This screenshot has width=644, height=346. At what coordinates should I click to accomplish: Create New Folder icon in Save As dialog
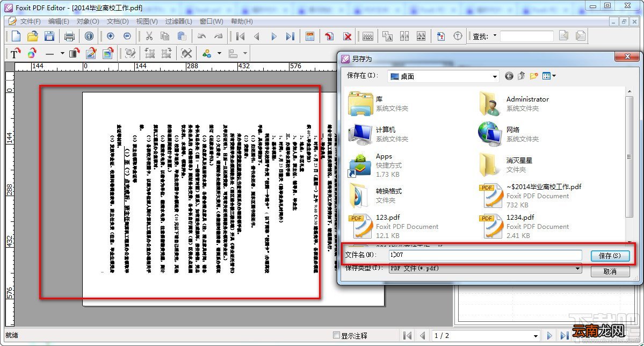click(533, 76)
